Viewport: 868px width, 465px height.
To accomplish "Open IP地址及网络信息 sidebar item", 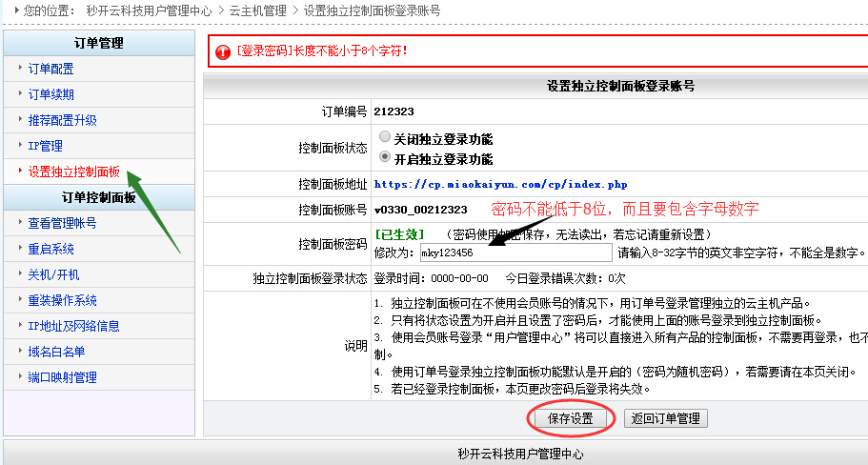I will [73, 326].
